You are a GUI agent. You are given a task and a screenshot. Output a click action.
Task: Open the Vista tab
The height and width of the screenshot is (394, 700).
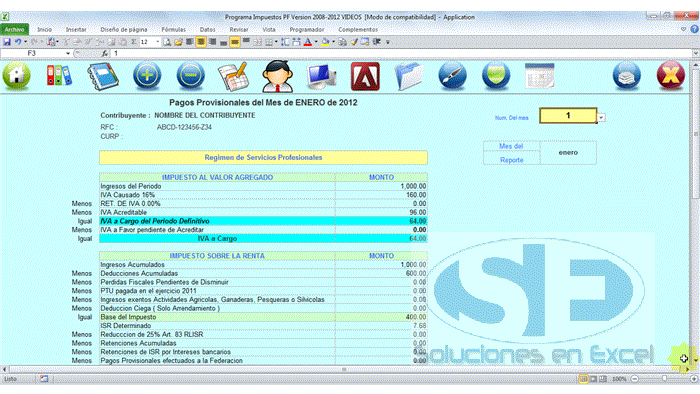click(268, 29)
